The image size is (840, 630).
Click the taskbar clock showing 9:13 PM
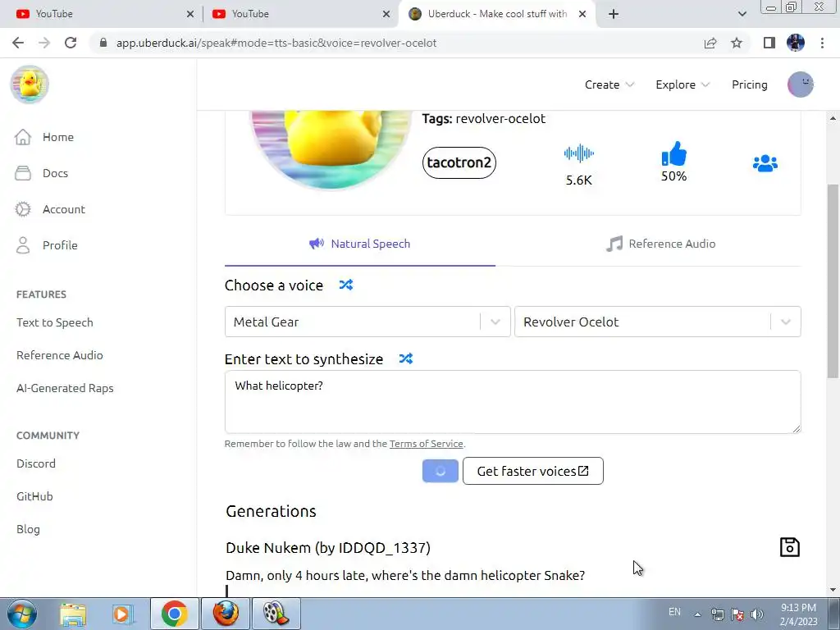tap(798, 614)
